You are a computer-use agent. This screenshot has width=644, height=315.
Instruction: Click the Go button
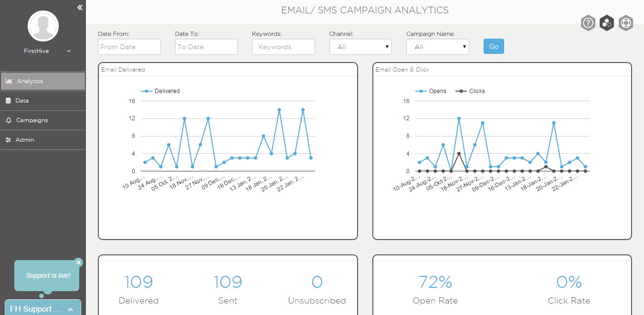tap(494, 46)
